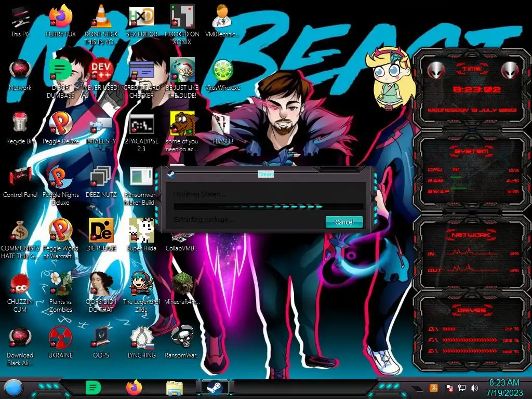532x399 pixels.
Task: Open the green taskbar app icon
Action: [93, 388]
